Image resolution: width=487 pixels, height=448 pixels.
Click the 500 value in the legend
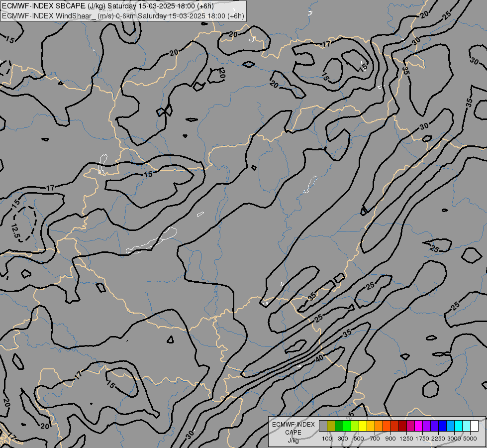click(359, 439)
